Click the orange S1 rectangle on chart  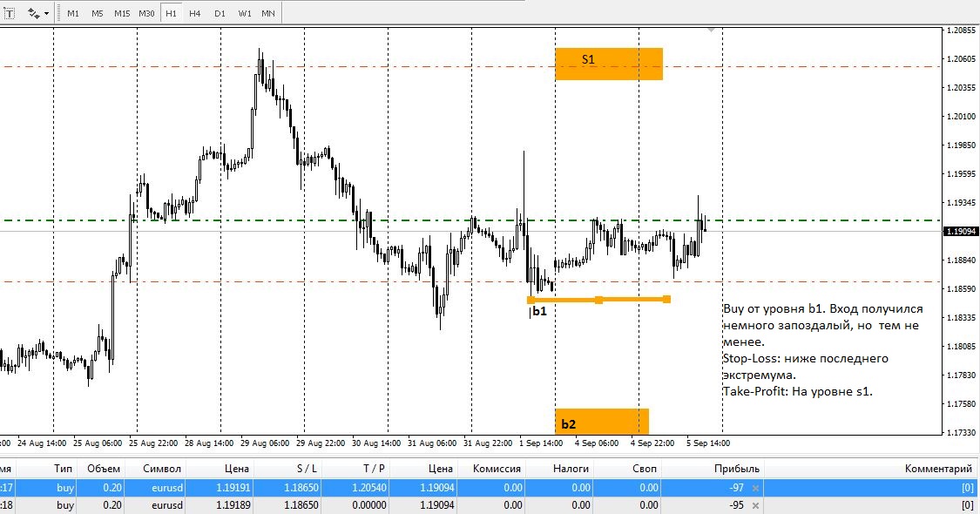click(x=609, y=64)
